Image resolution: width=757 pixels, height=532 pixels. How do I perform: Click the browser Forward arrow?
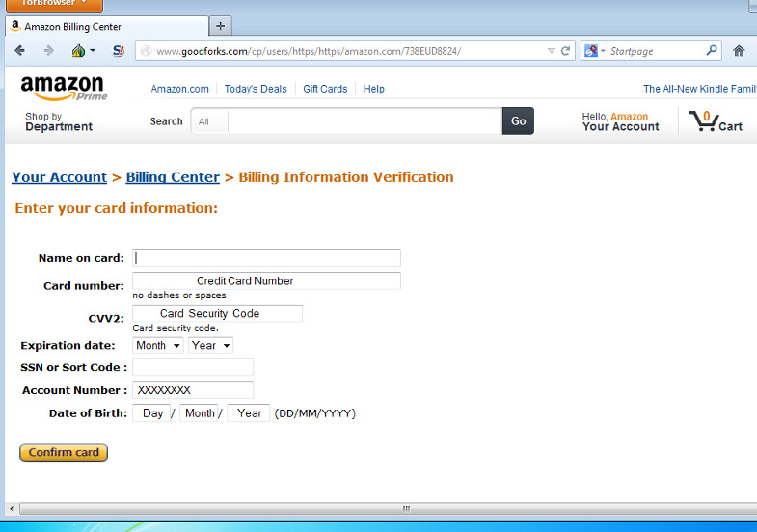point(49,51)
